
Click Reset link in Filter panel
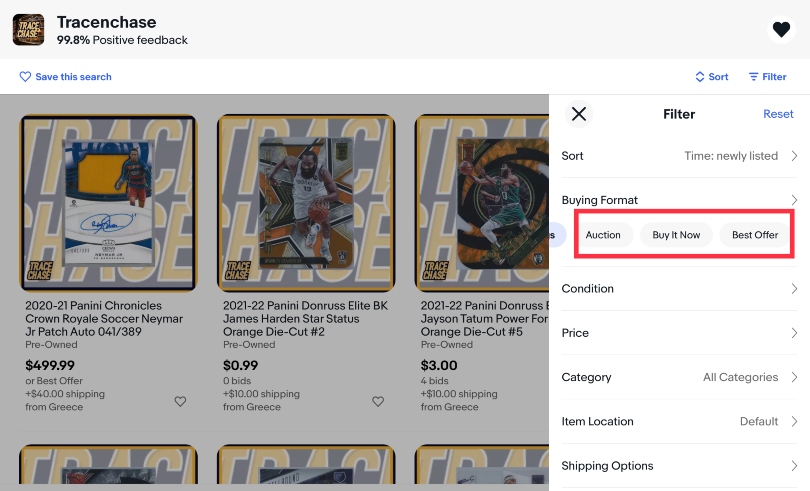click(778, 114)
